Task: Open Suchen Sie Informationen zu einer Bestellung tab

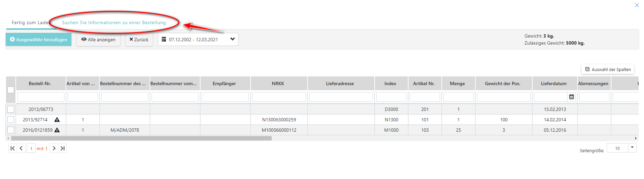Action: pyautogui.click(x=114, y=22)
